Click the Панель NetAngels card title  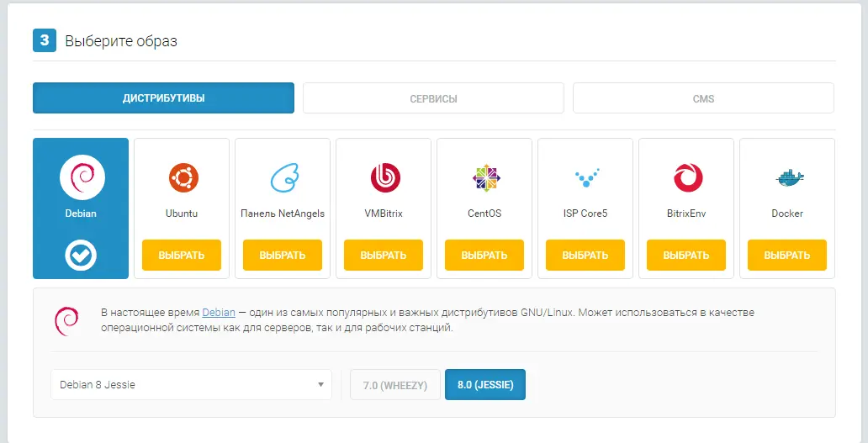283,214
